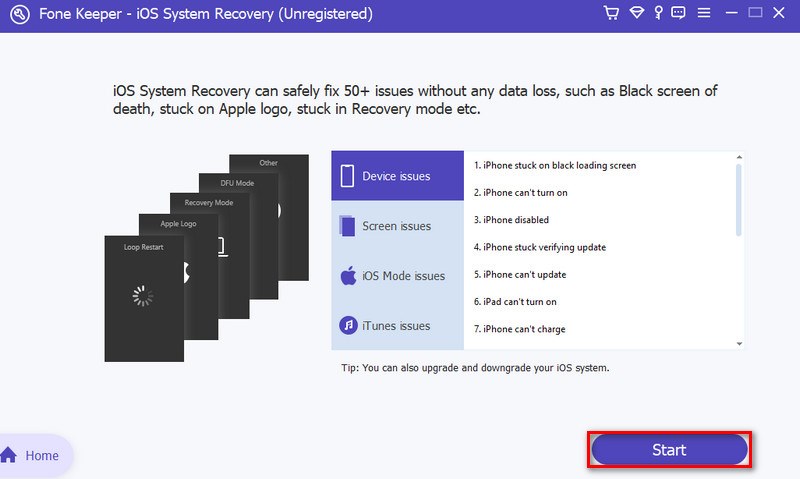The height and width of the screenshot is (479, 800).
Task: Click the iTunes music note icon
Action: click(x=348, y=325)
